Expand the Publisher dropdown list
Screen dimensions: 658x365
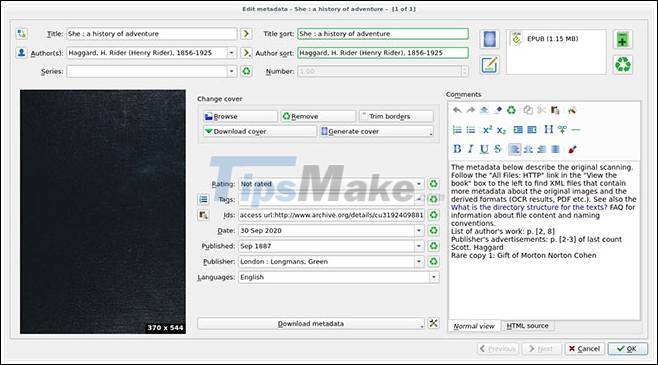tap(418, 261)
